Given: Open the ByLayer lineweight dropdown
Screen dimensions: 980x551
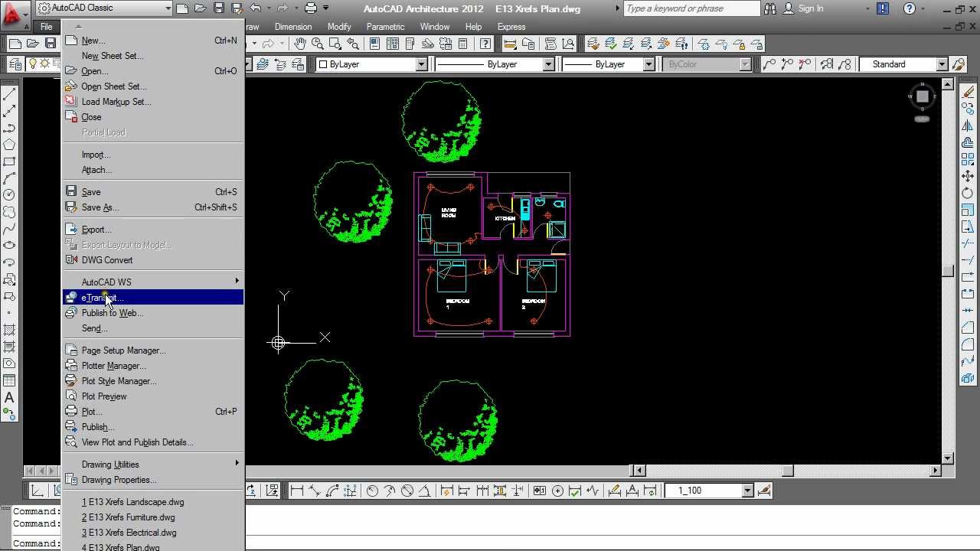Looking at the screenshot, I should tap(648, 64).
